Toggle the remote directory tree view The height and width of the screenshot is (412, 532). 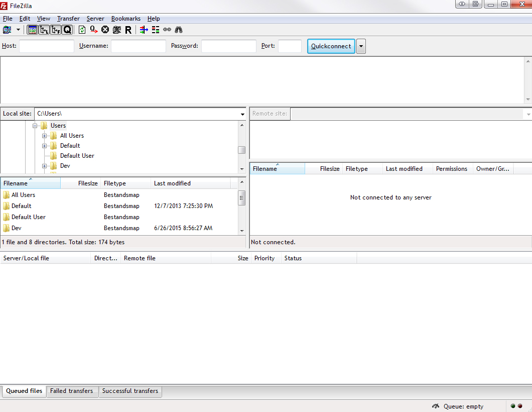56,30
